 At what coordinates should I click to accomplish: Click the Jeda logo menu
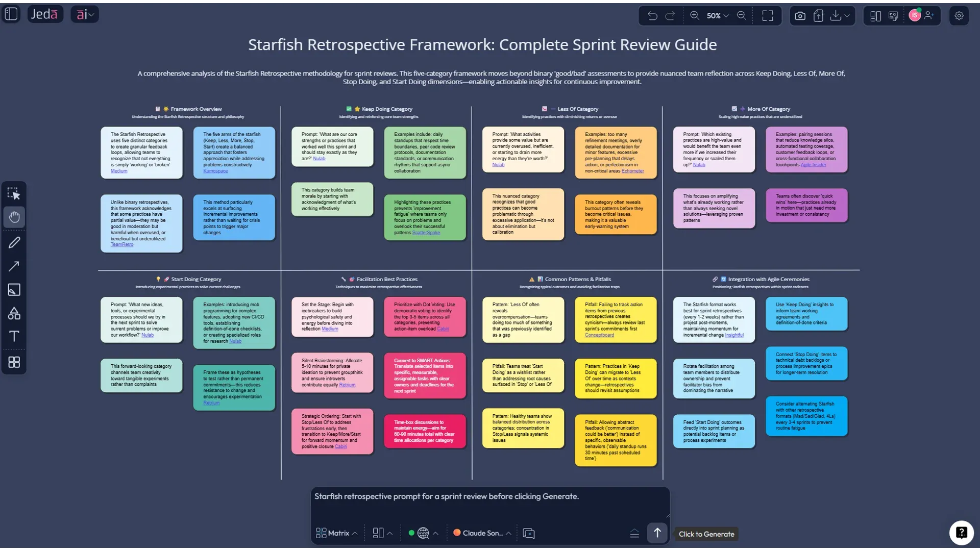pos(44,14)
